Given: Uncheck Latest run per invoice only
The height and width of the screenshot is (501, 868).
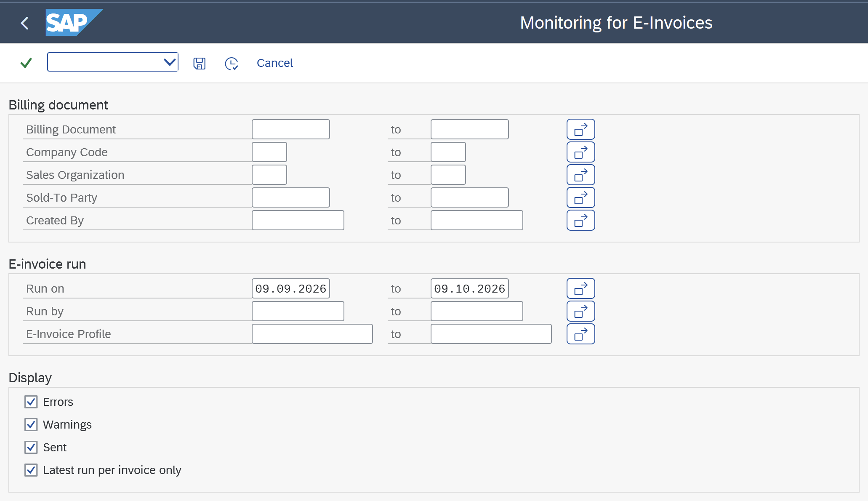Looking at the screenshot, I should pos(31,470).
